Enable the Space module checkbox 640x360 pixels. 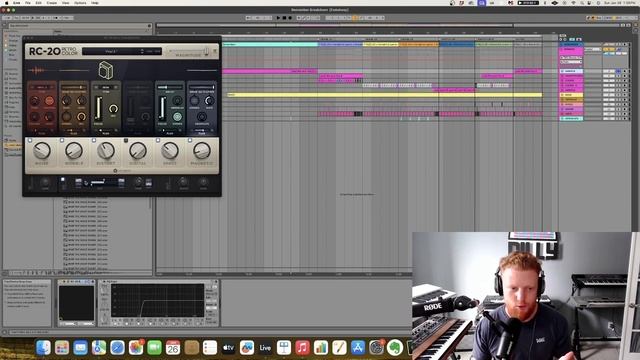(x=158, y=140)
